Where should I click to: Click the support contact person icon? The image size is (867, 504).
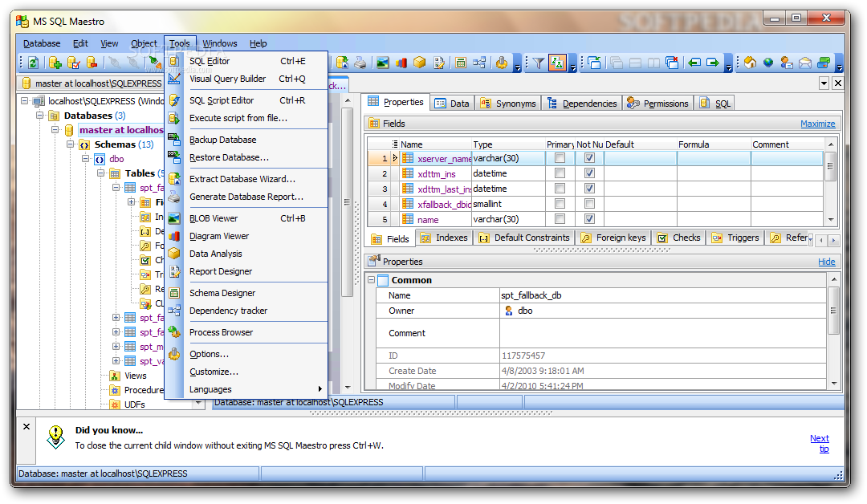click(x=787, y=63)
